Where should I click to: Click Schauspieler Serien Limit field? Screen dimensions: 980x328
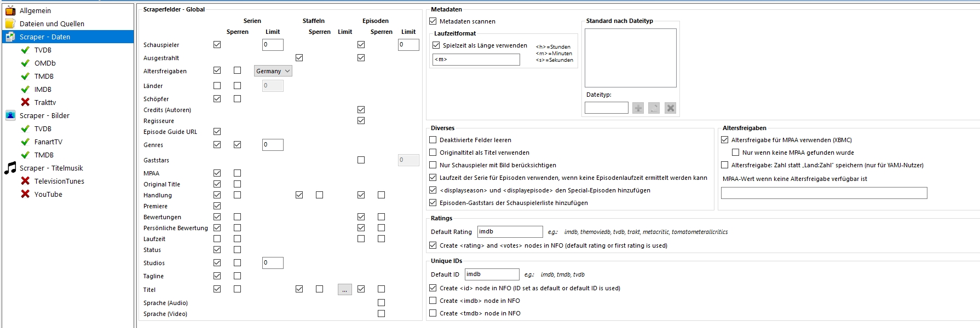[273, 45]
